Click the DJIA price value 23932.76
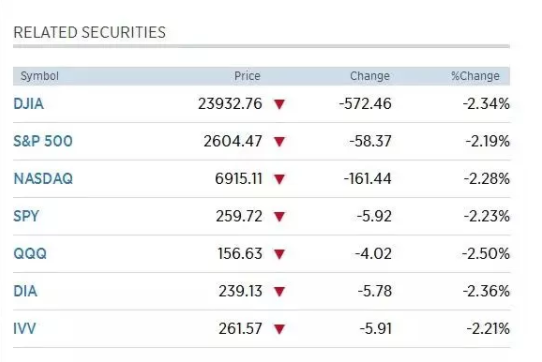The width and height of the screenshot is (542, 362). pyautogui.click(x=230, y=104)
